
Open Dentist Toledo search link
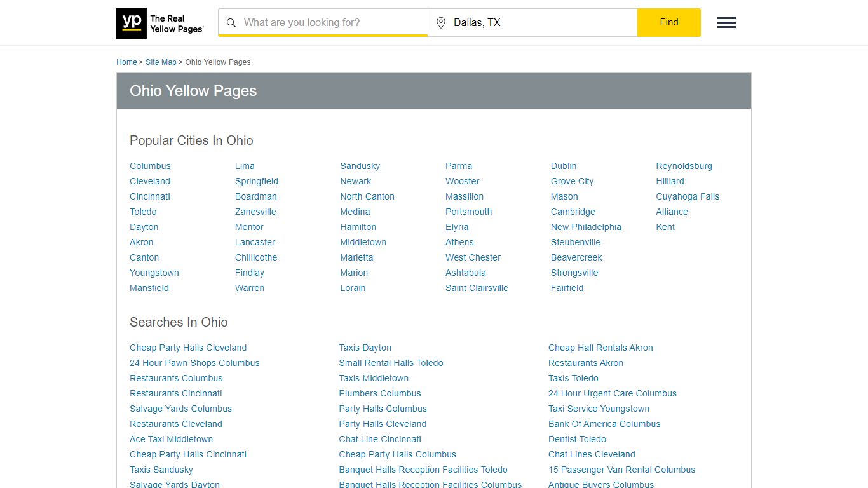tap(578, 439)
